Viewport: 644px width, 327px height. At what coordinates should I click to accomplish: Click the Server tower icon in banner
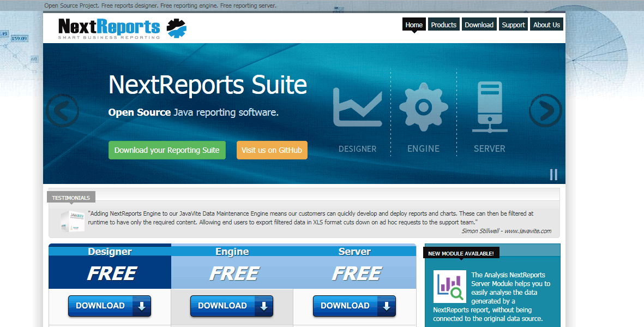(490, 107)
